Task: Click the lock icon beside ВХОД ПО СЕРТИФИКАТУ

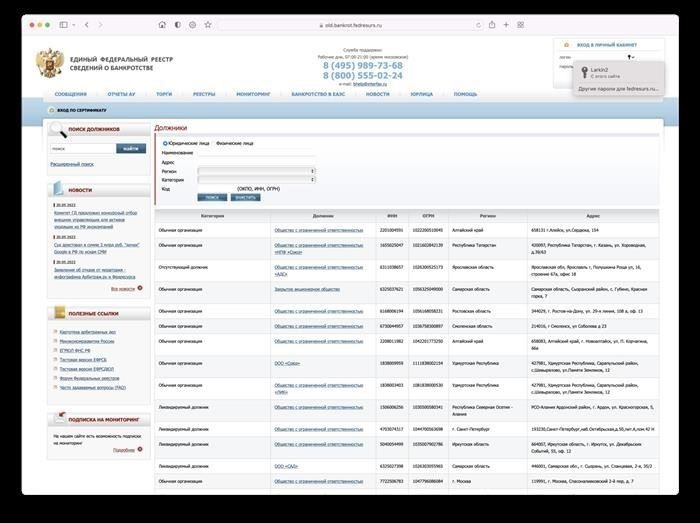Action: click(51, 110)
